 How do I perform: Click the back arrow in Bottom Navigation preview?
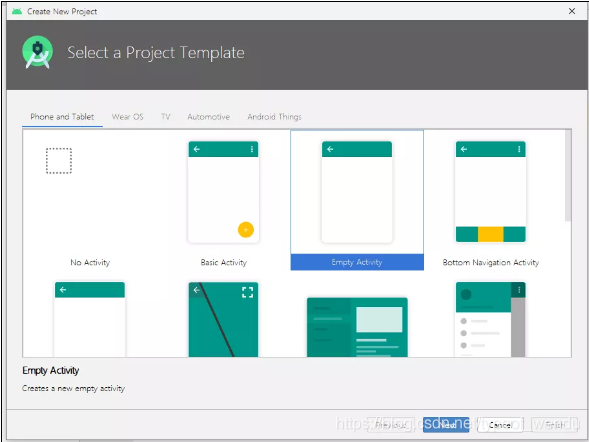(464, 149)
